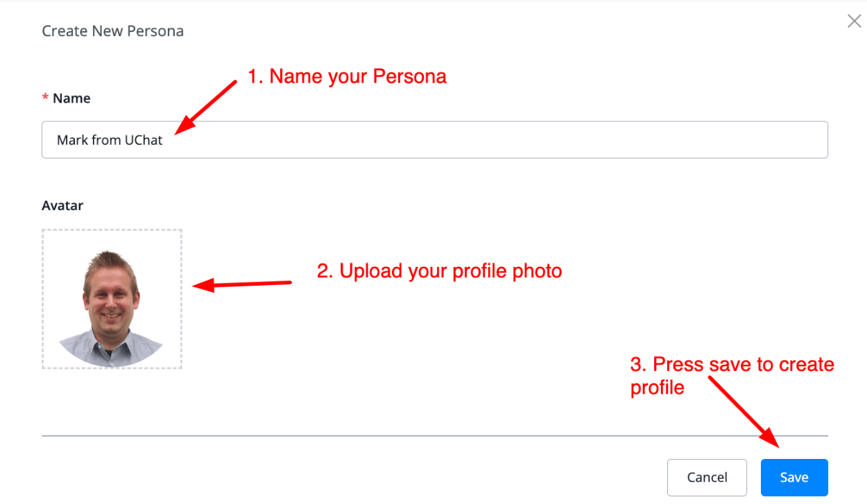Click the empty right end of Name field
867x504 pixels.
click(x=763, y=140)
